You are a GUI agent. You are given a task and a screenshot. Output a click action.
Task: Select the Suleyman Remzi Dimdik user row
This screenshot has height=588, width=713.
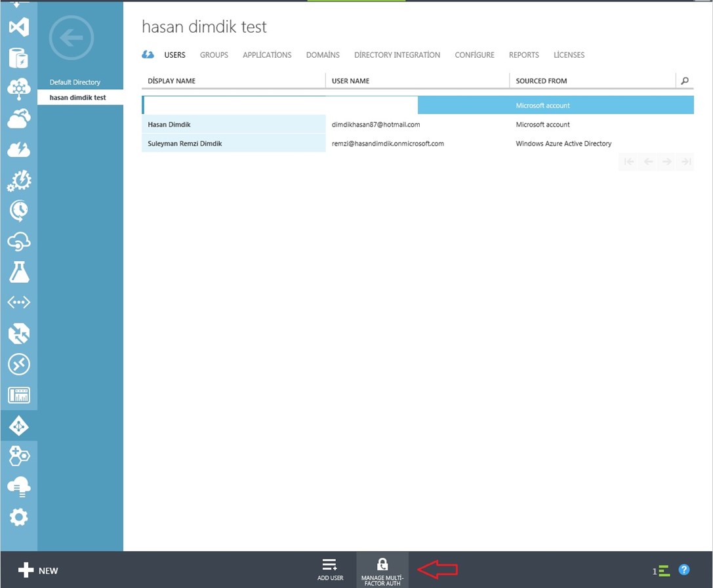point(417,143)
